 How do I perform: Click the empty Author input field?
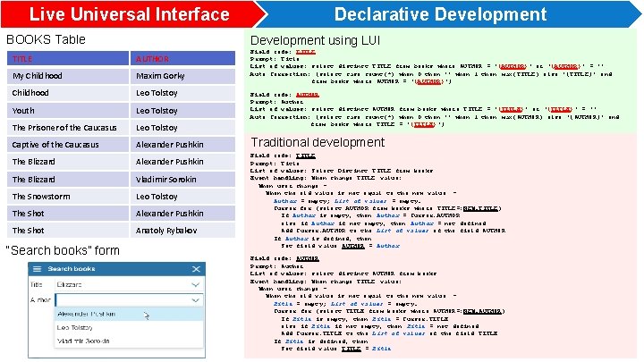point(129,300)
